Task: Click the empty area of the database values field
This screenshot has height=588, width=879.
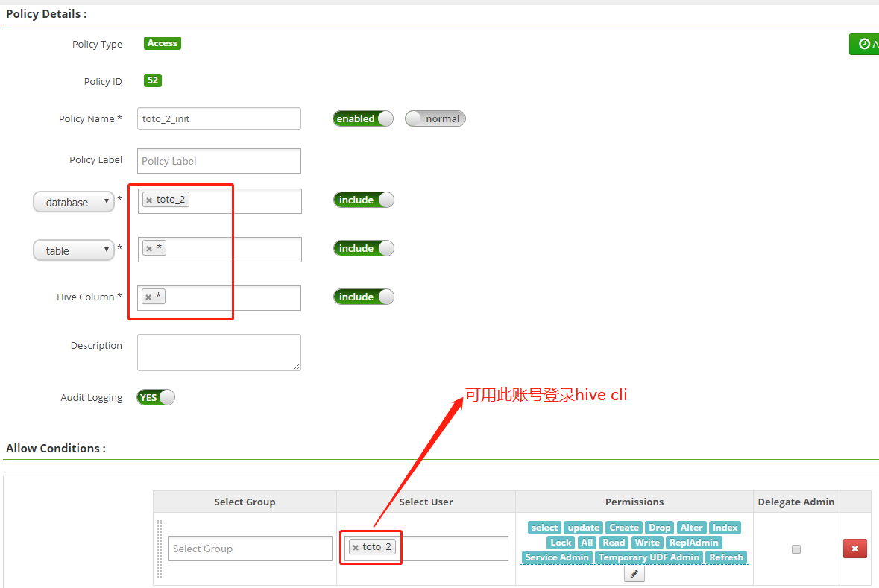Action: (x=245, y=201)
